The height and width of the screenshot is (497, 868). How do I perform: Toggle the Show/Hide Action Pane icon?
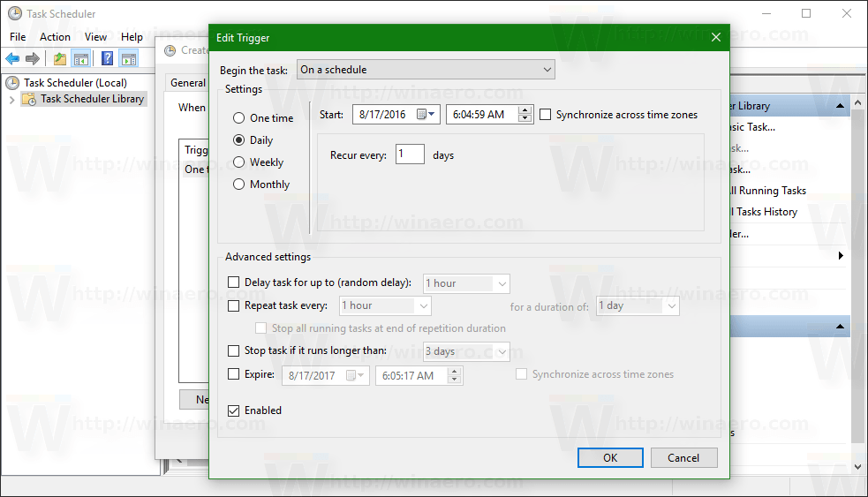[x=129, y=58]
